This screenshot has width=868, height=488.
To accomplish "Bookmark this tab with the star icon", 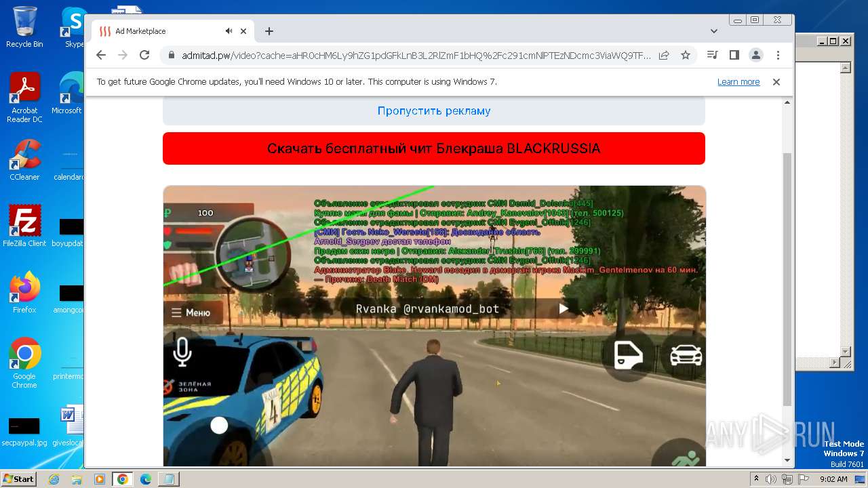I will tap(686, 56).
